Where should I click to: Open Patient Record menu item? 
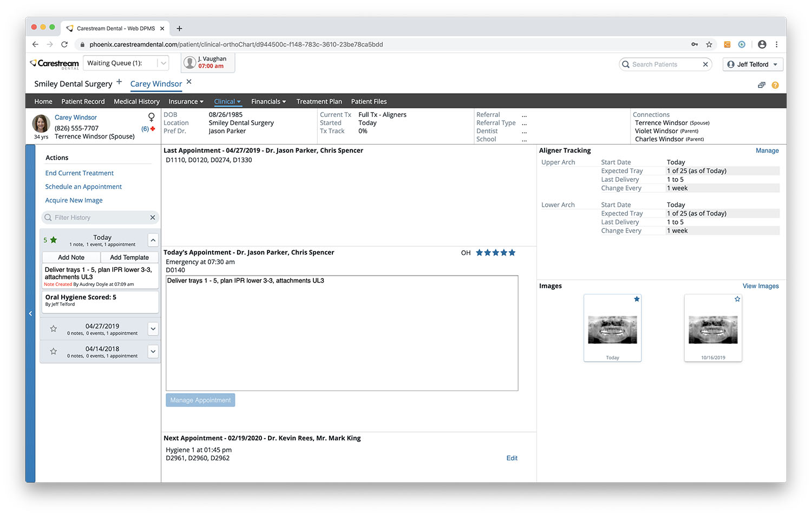pos(83,102)
